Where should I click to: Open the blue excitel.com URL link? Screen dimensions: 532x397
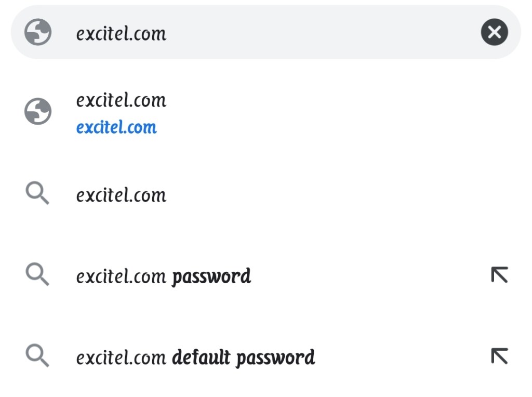click(x=116, y=127)
